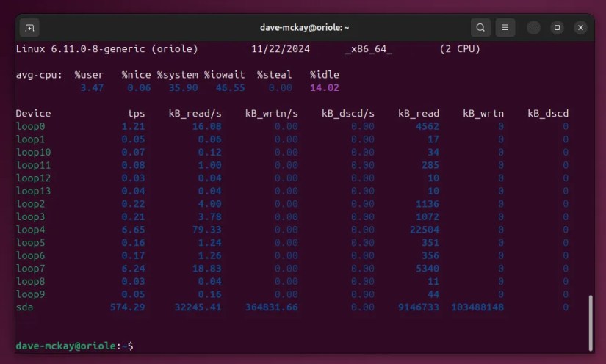
Task: Click the loop7 tps value 6.24
Action: [x=134, y=269]
